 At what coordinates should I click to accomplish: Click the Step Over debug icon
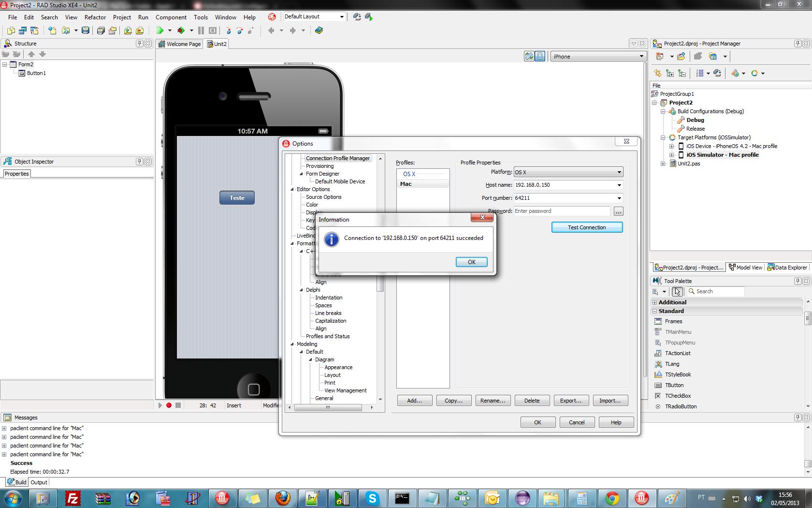(x=240, y=30)
